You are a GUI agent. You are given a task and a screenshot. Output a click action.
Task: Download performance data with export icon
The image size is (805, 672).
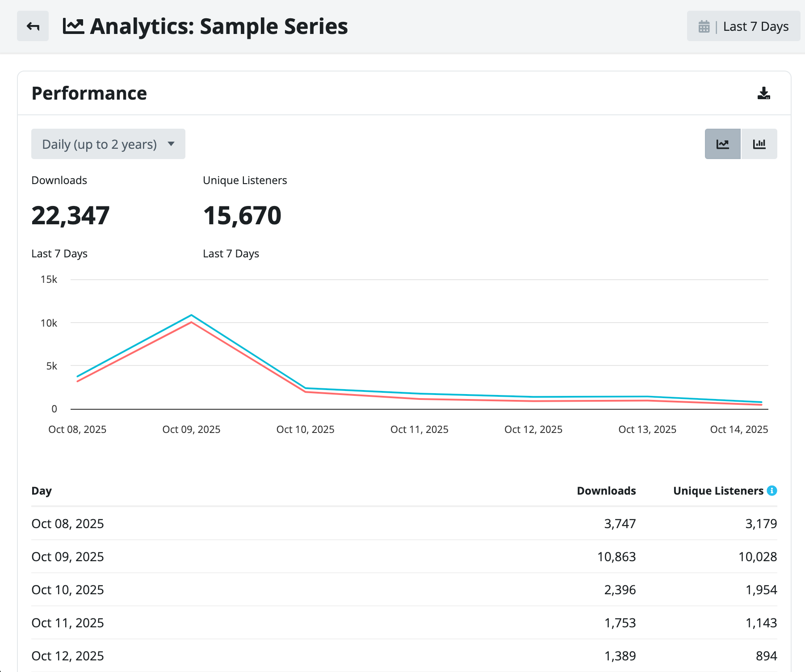pos(764,93)
